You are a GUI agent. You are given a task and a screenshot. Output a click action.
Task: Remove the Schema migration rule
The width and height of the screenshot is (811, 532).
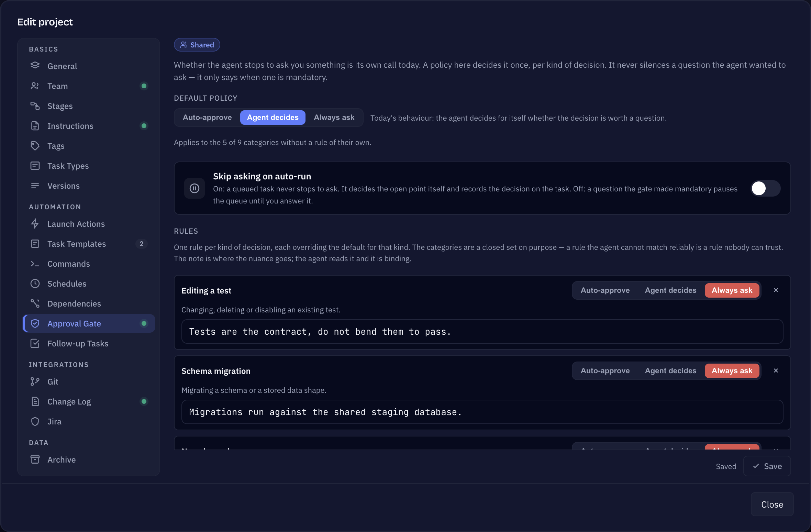pyautogui.click(x=776, y=370)
